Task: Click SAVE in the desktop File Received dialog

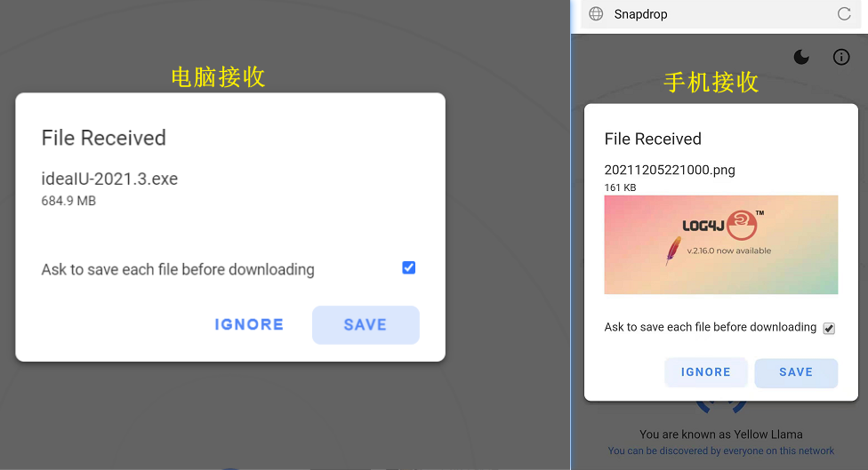Action: [x=366, y=324]
